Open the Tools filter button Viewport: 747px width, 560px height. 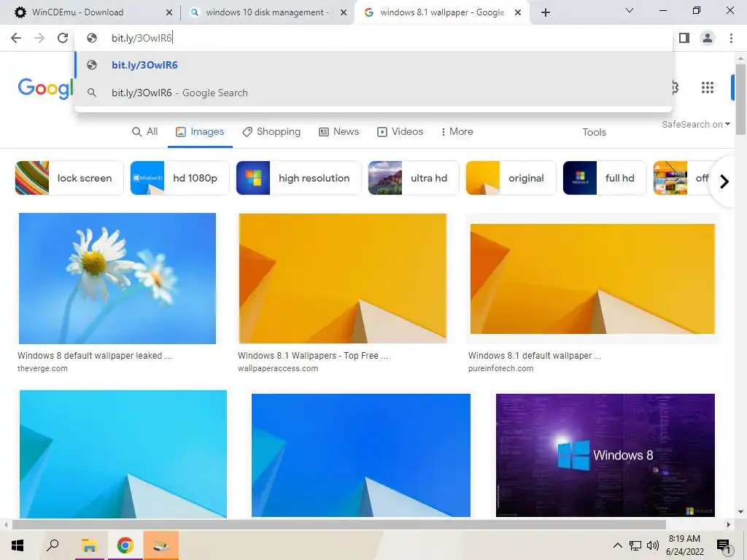point(594,133)
